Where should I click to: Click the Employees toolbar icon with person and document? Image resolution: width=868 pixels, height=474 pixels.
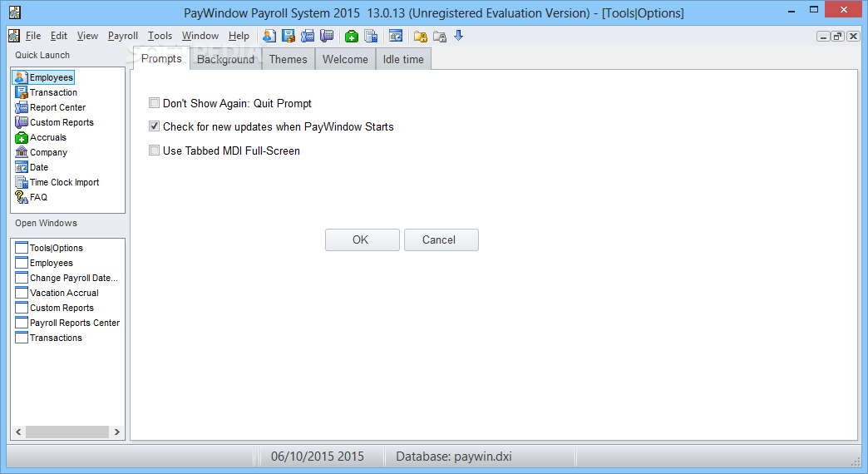[x=269, y=36]
